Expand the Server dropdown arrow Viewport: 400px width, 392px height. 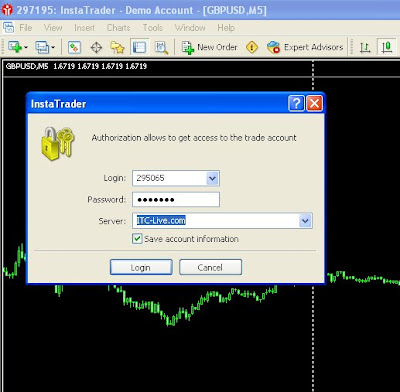pos(305,221)
